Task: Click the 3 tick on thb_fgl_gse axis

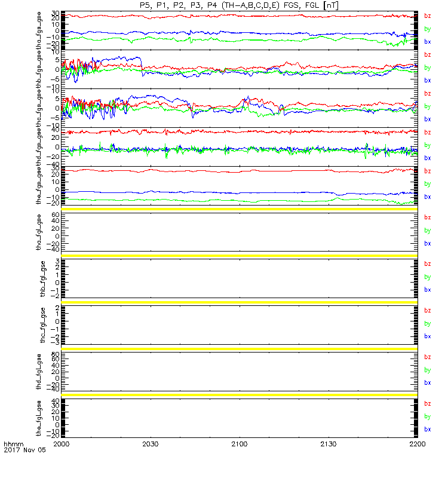Action: [x=57, y=261]
